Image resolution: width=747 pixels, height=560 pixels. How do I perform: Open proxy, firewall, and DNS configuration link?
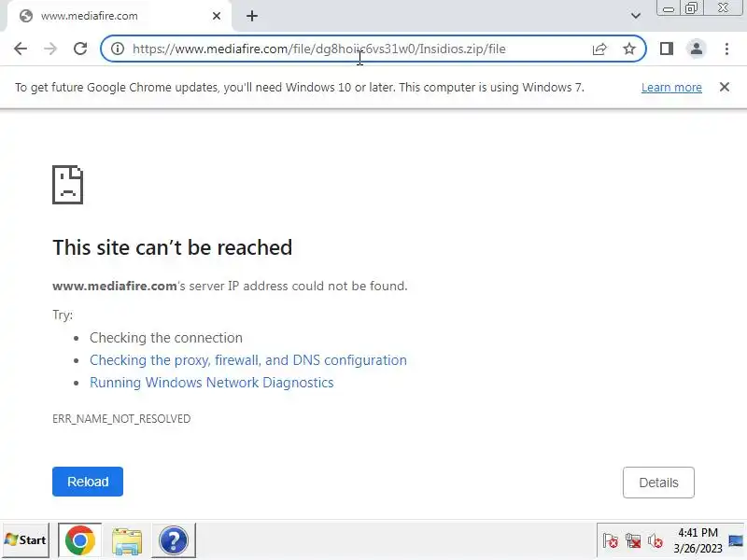pos(248,360)
